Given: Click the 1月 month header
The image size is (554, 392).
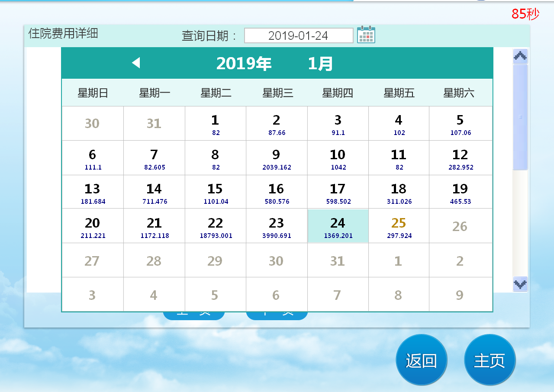Looking at the screenshot, I should pos(320,64).
